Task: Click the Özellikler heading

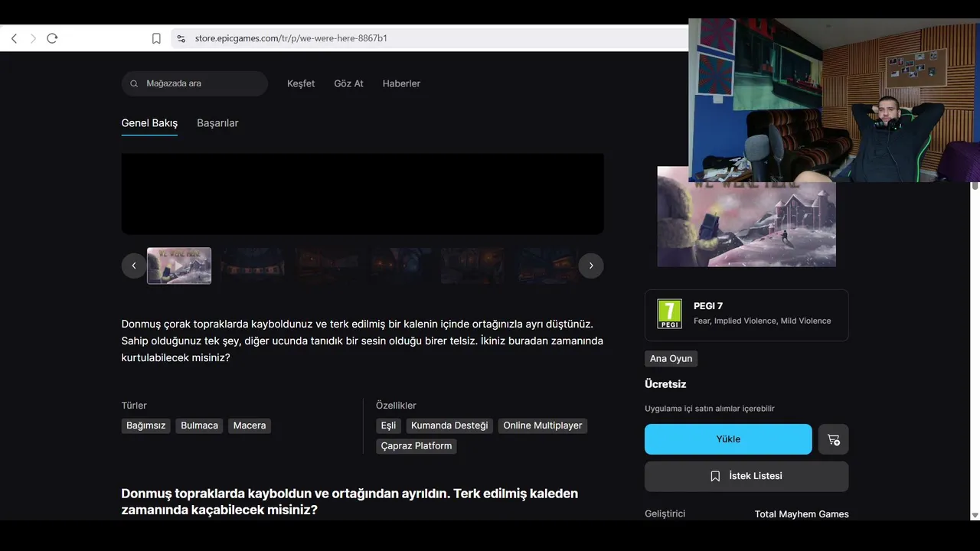Action: pos(396,406)
